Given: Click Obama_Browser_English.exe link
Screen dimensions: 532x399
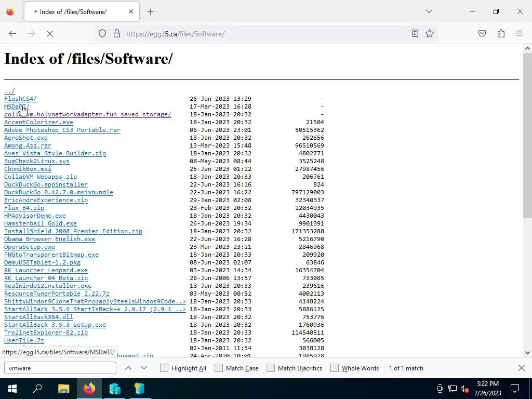Looking at the screenshot, I should [49, 239].
